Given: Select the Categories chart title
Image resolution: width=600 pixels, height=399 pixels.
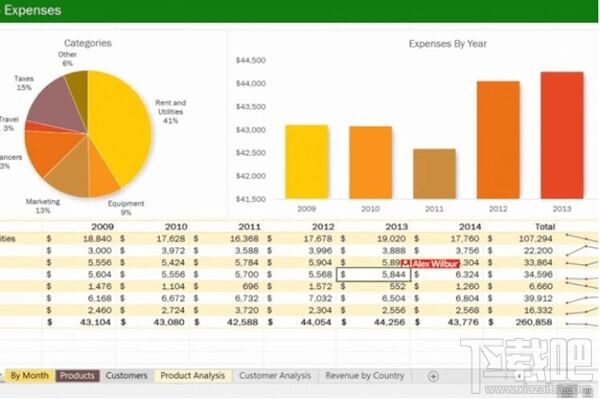Looking at the screenshot, I should click(88, 43).
